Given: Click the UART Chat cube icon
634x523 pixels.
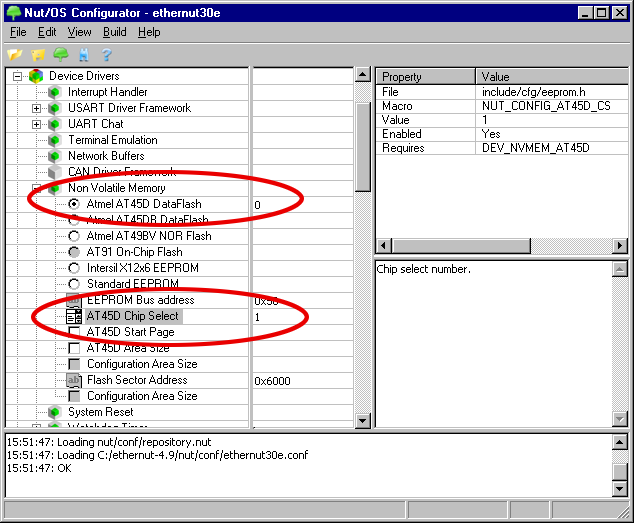Looking at the screenshot, I should 55,124.
